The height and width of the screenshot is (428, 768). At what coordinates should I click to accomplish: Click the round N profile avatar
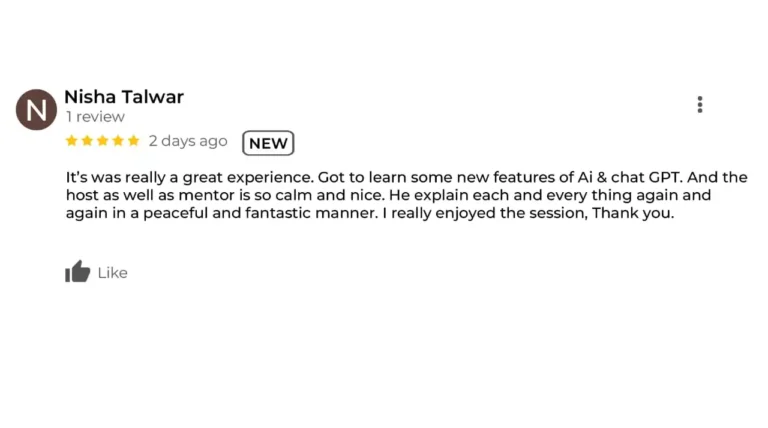click(36, 109)
